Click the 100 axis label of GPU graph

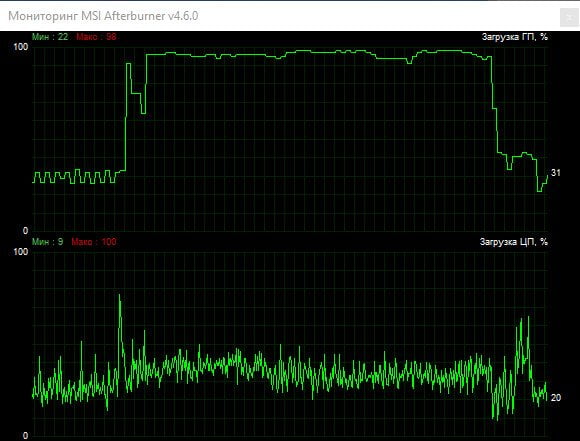click(x=20, y=47)
